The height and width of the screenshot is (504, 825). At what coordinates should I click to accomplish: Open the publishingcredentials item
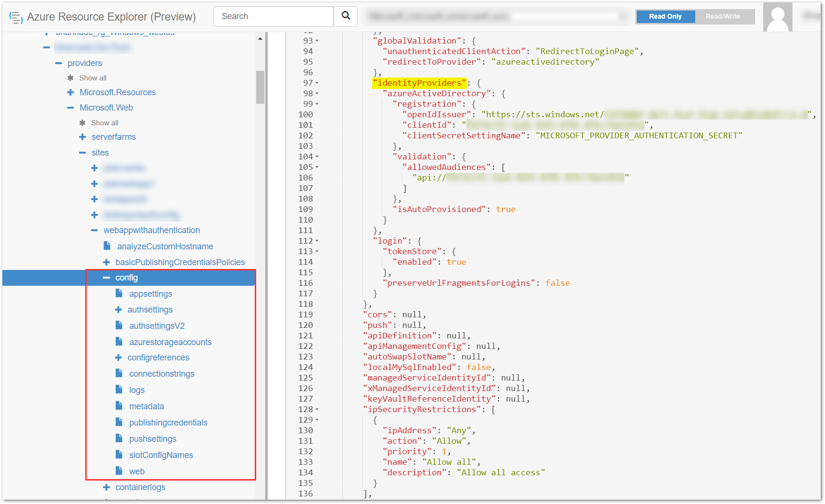(x=168, y=423)
